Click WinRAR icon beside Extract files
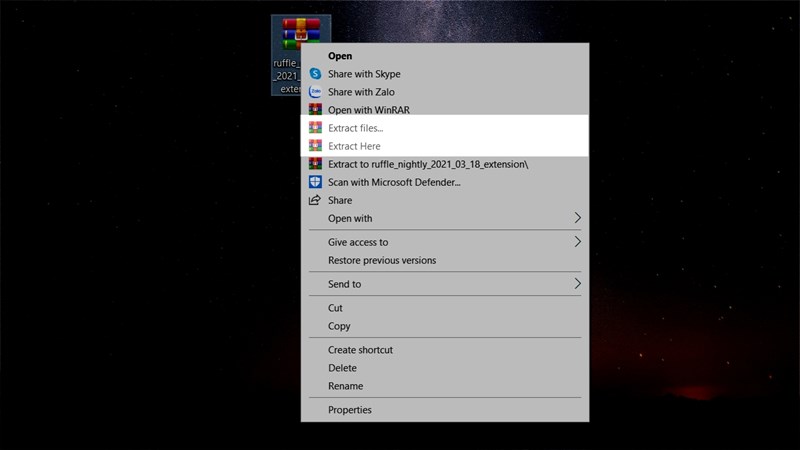The width and height of the screenshot is (800, 450). pos(315,128)
